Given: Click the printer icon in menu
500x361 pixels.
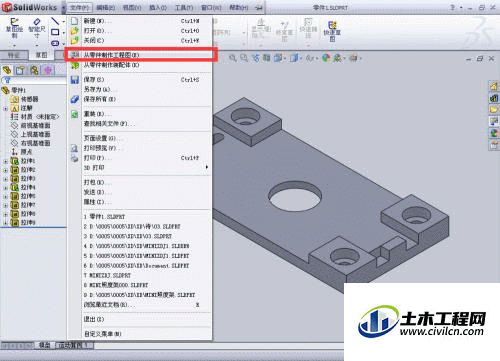Looking at the screenshot, I should point(74,158).
